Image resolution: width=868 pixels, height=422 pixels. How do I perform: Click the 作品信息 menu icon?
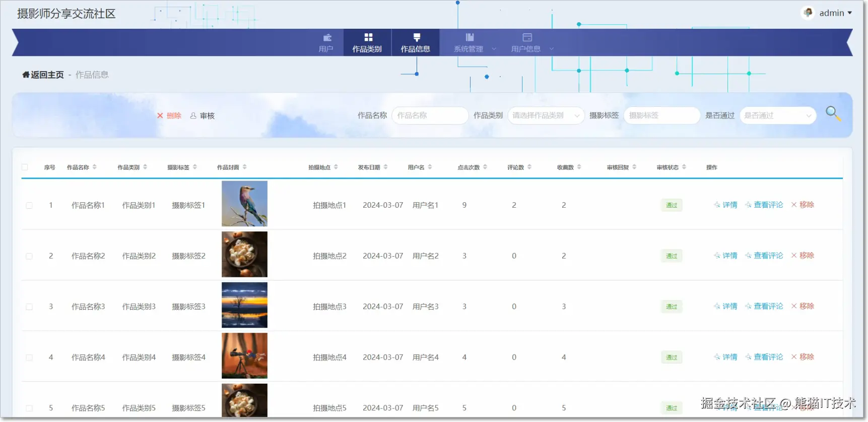click(x=417, y=37)
